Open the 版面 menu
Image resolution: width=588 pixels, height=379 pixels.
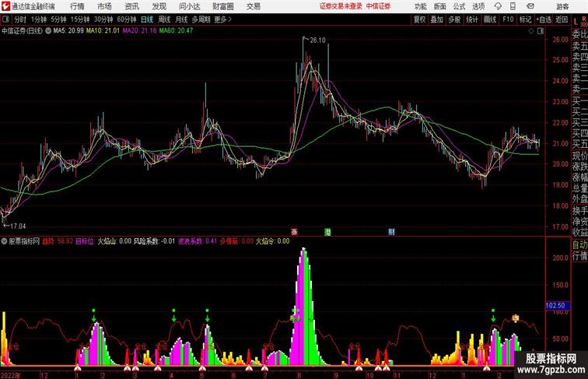[440, 6]
